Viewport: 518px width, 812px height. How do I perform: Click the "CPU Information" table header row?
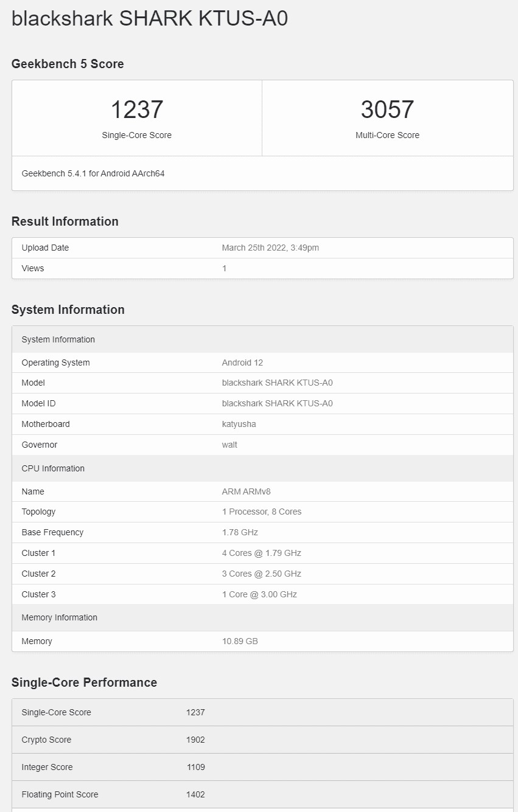pyautogui.click(x=262, y=468)
